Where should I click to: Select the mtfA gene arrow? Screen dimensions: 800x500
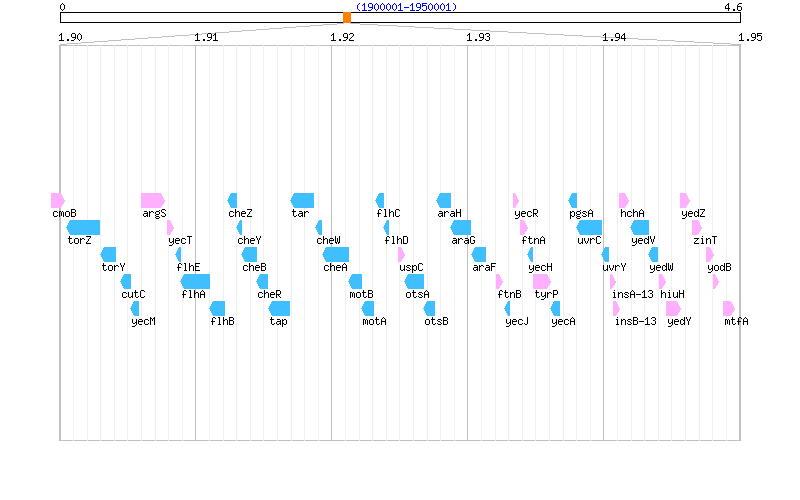[x=729, y=308]
